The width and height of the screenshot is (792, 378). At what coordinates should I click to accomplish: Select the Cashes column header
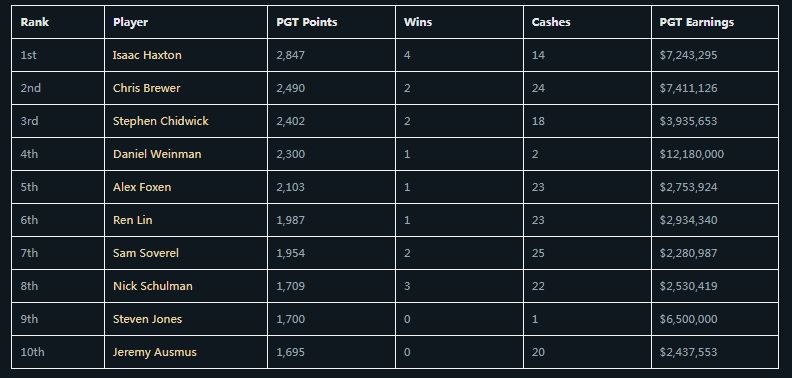[x=551, y=22]
